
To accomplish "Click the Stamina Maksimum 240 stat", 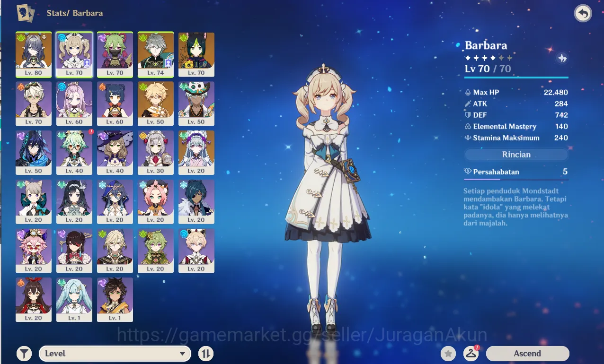I will pos(516,138).
